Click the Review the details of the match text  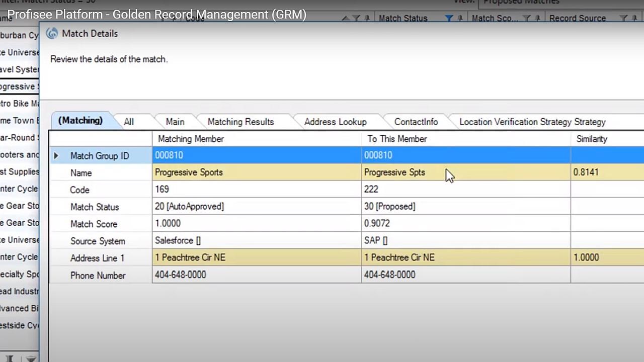[109, 59]
